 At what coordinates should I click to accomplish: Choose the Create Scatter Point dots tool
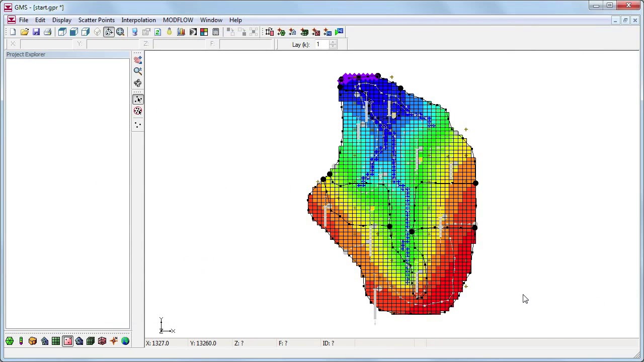(138, 124)
